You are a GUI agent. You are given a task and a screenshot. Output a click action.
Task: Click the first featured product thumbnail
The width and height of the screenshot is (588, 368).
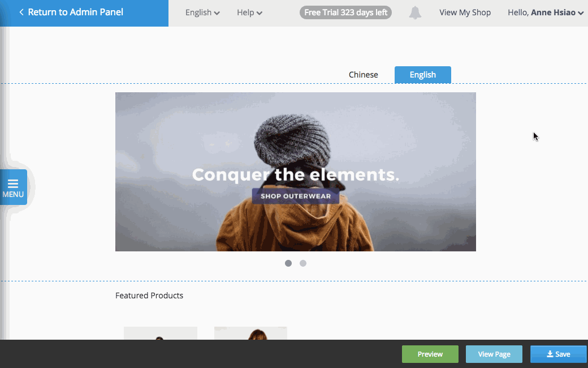(x=161, y=333)
